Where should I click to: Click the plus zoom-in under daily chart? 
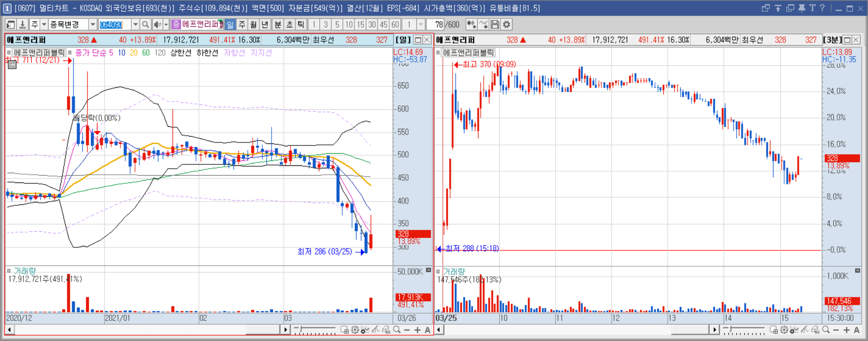point(417,330)
